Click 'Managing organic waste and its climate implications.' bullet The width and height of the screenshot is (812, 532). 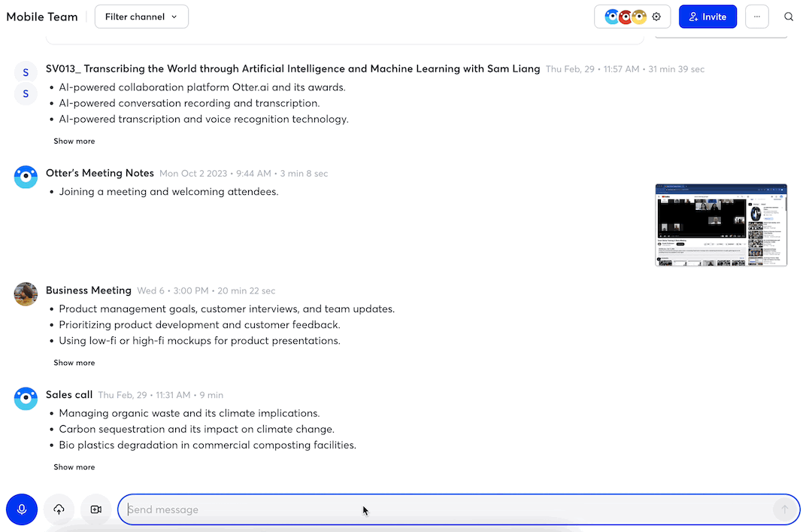coord(189,413)
